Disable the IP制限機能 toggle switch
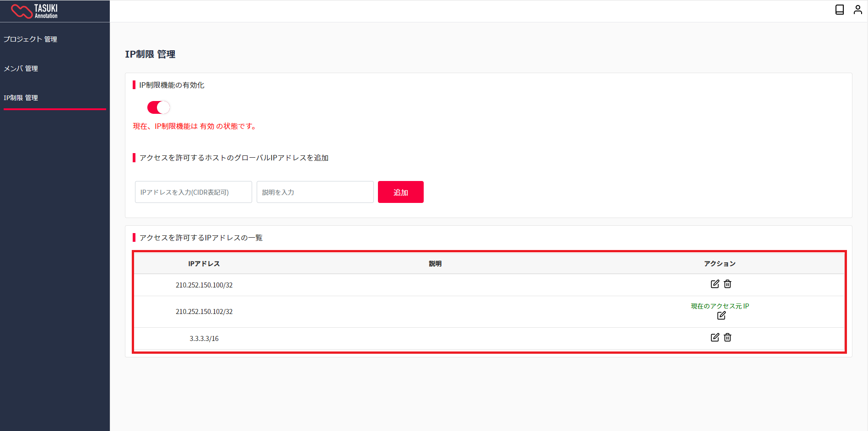The height and width of the screenshot is (431, 868). [158, 107]
